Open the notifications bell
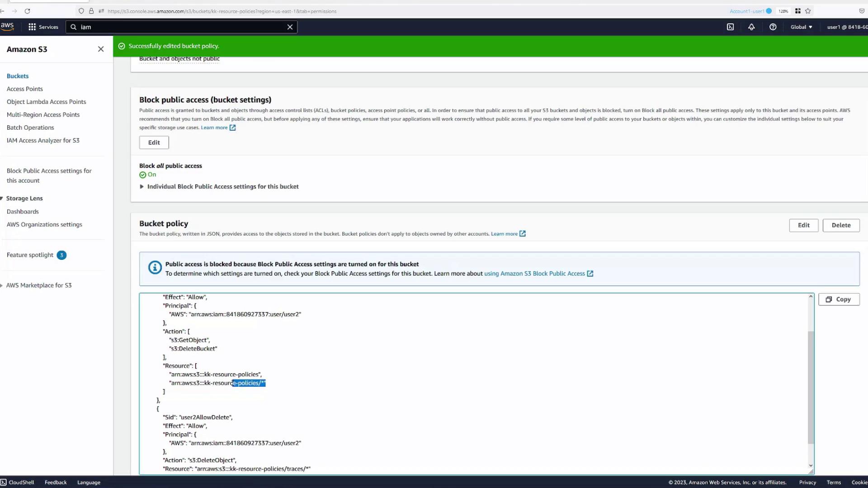 click(x=751, y=27)
